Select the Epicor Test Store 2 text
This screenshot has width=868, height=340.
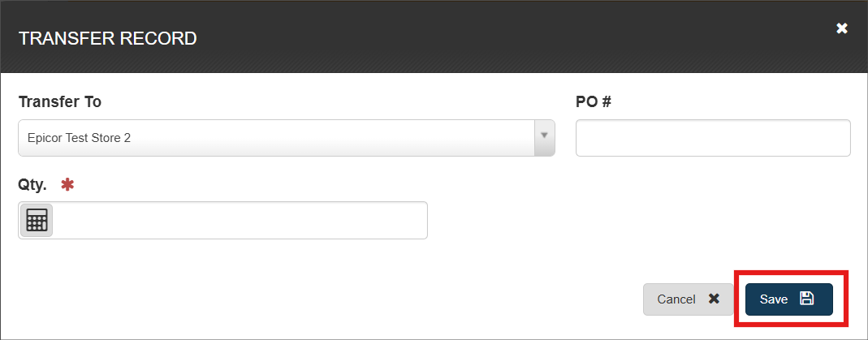tap(79, 138)
